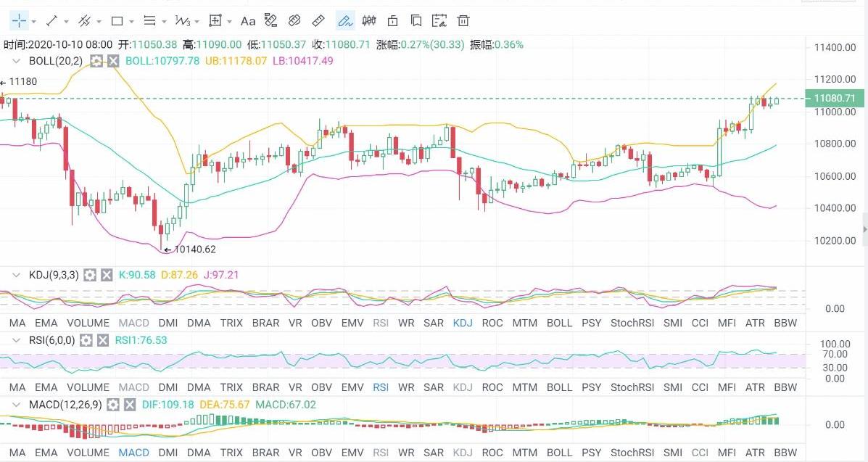Remove the KDJ(9,3,3) indicator with X
The width and height of the screenshot is (868, 462).
[107, 275]
